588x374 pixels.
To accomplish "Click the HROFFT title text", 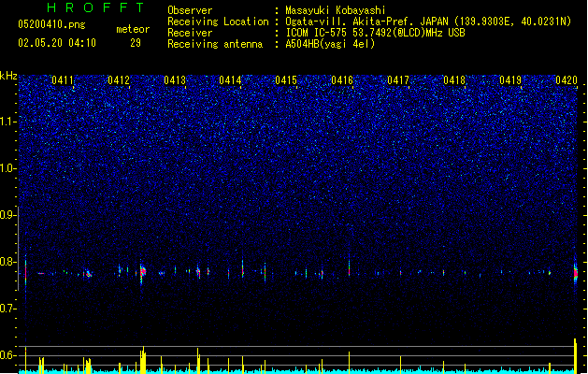I will click(95, 7).
